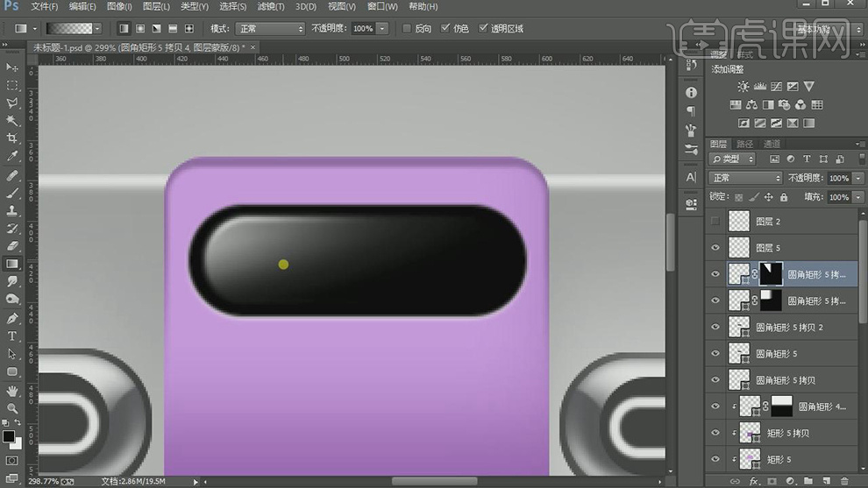Image resolution: width=868 pixels, height=488 pixels.
Task: Open the gradient preset picker arrow
Action: (x=97, y=28)
